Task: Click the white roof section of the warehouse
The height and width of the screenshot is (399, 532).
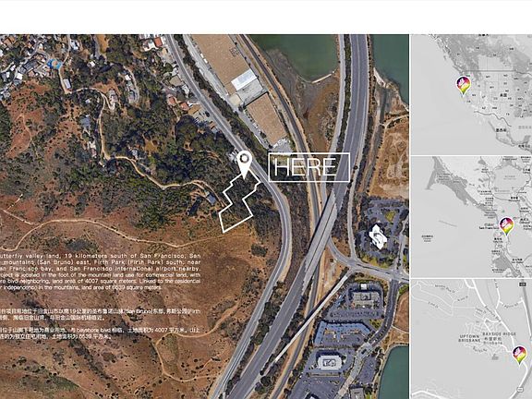Action: pyautogui.click(x=244, y=80)
